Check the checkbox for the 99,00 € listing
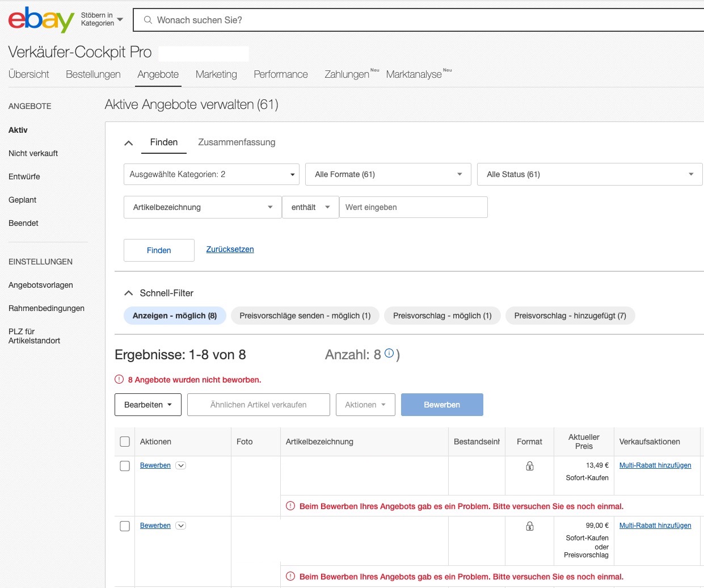Screen dimensions: 704x588 click(125, 526)
